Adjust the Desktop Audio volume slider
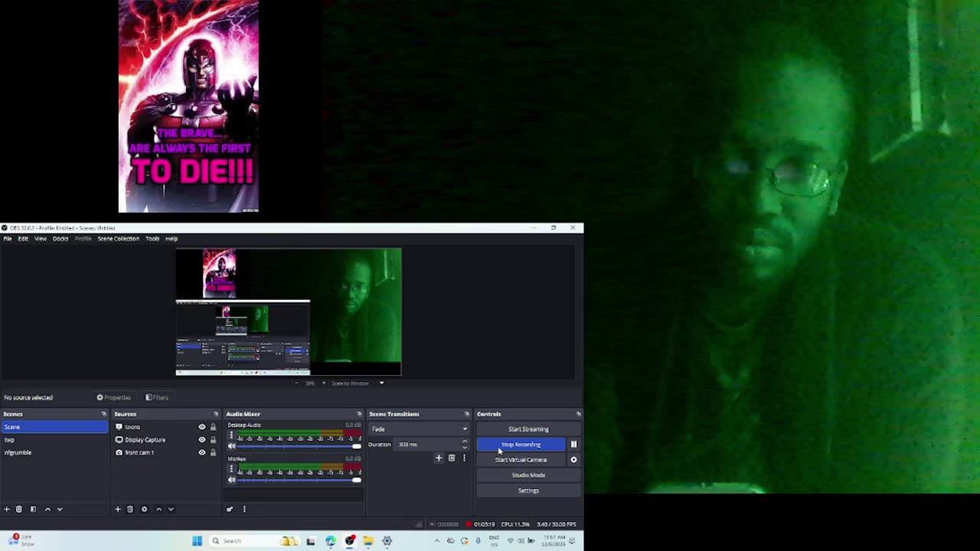The height and width of the screenshot is (551, 980). click(x=299, y=446)
